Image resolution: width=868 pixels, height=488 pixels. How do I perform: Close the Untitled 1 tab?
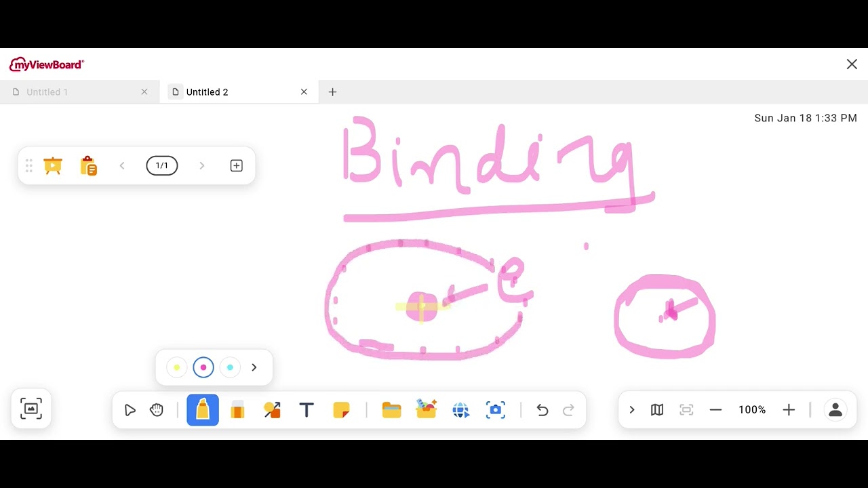click(x=144, y=92)
